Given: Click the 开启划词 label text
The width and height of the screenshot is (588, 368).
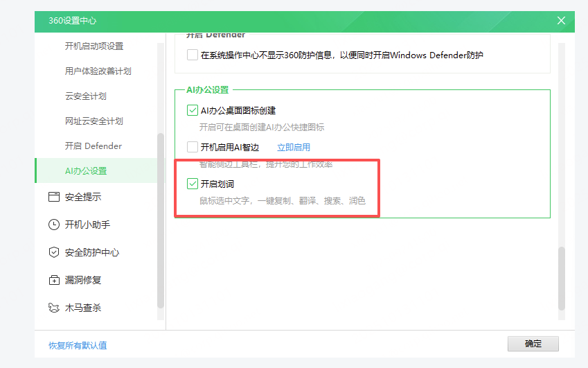Looking at the screenshot, I should pyautogui.click(x=217, y=184).
